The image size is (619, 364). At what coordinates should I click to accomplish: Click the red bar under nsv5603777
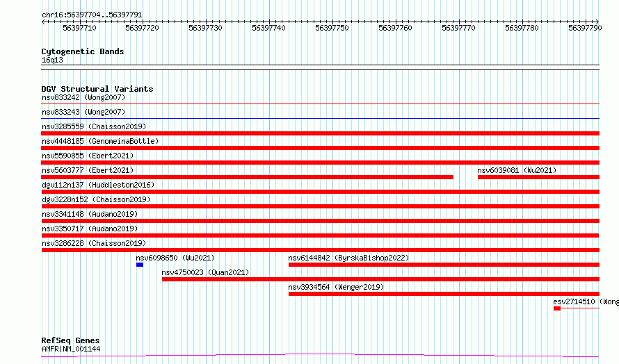[x=247, y=177]
